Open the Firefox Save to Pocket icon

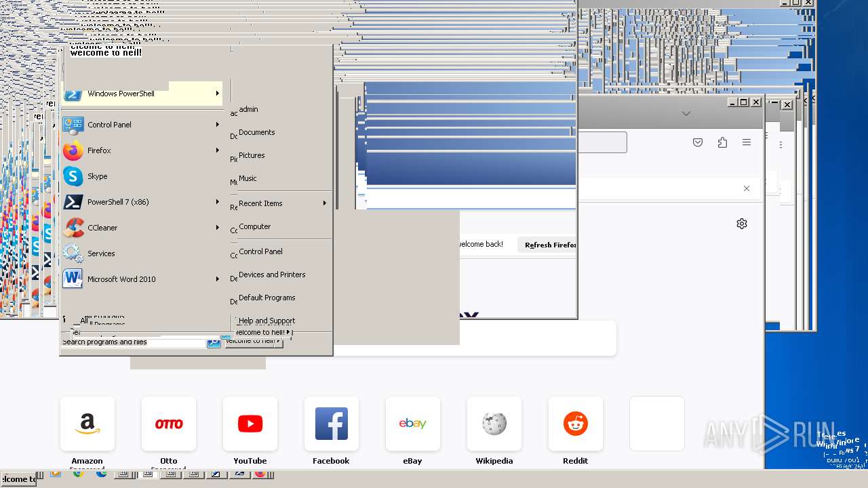tap(698, 142)
